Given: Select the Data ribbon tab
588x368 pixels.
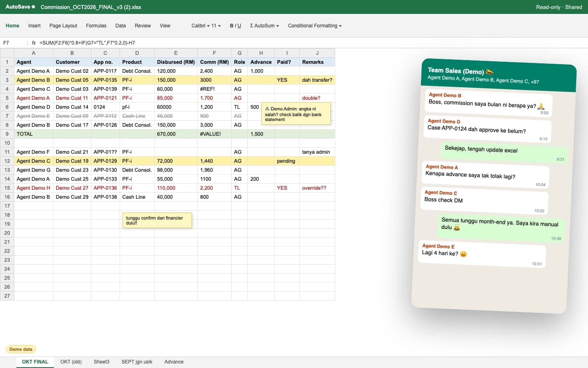Looking at the screenshot, I should tap(120, 26).
